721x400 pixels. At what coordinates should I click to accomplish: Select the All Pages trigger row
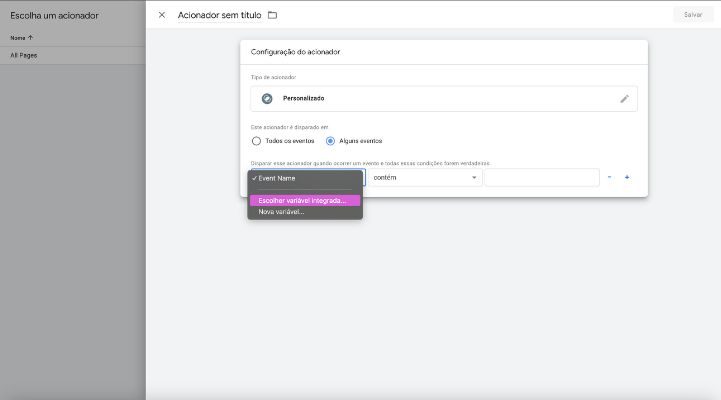pyautogui.click(x=73, y=55)
